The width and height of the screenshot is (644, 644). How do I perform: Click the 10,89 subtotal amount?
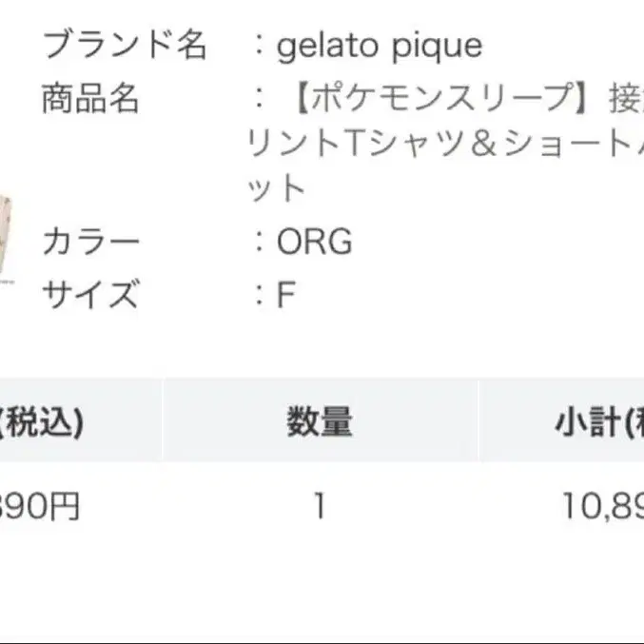[x=599, y=506]
